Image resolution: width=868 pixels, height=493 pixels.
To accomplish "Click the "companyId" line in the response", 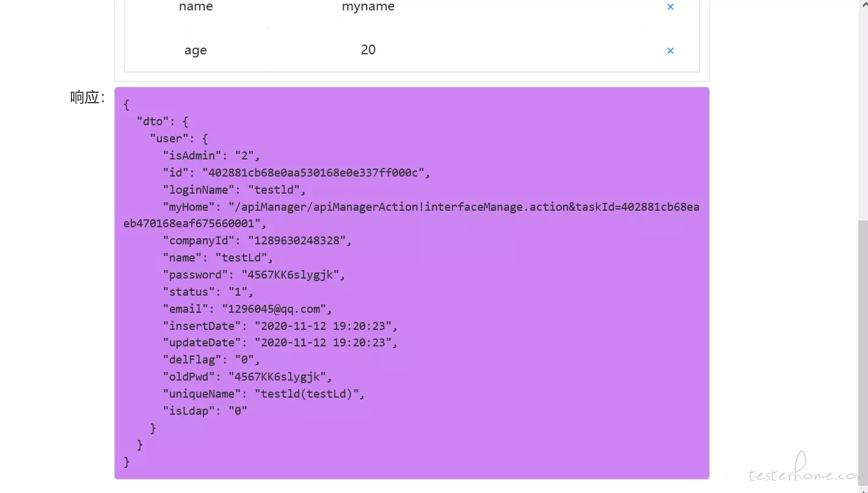I will click(x=257, y=241).
